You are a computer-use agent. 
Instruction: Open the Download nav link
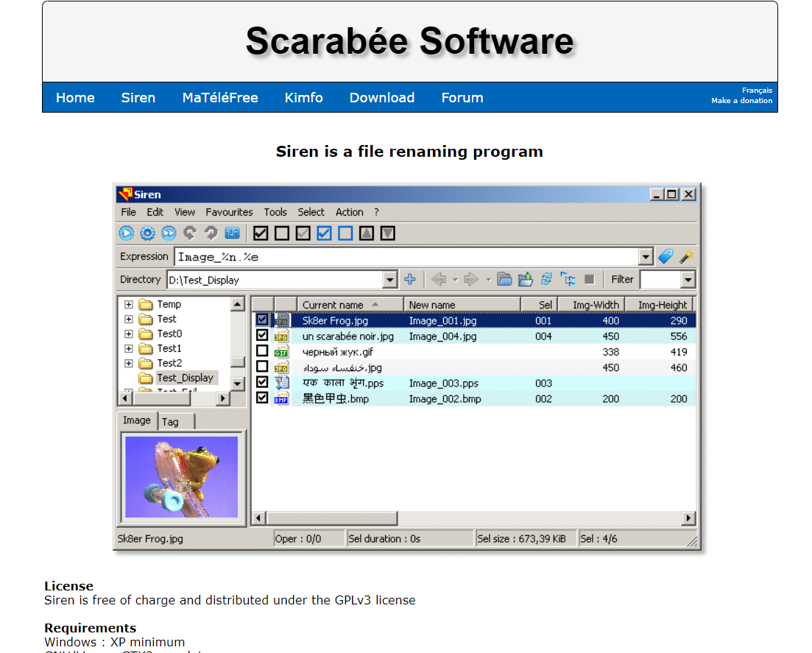[x=381, y=97]
